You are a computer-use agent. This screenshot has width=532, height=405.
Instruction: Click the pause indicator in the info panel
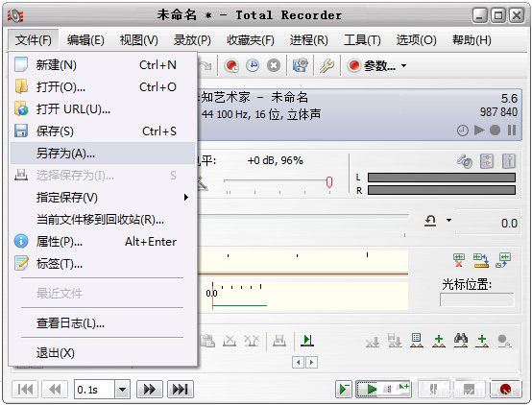(x=512, y=130)
